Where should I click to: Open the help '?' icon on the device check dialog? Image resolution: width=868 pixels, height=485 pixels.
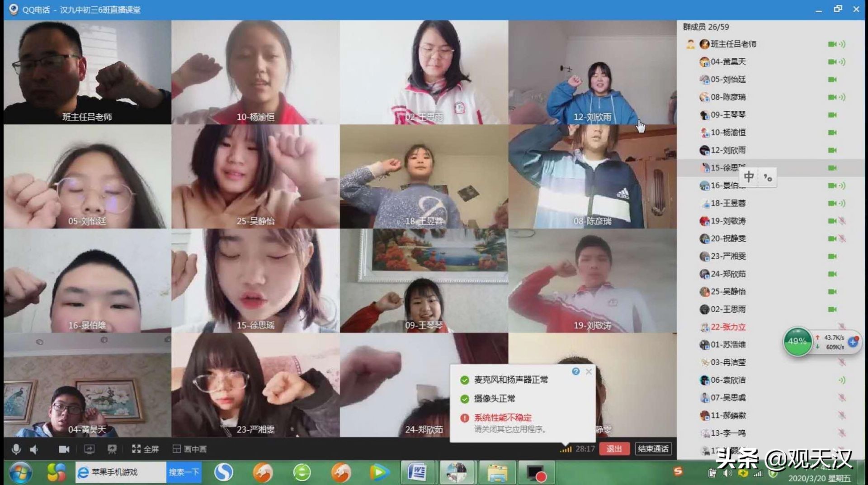tap(576, 372)
